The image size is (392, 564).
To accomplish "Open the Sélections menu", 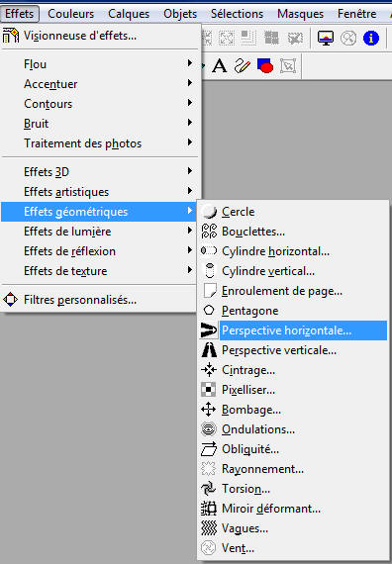I will (x=237, y=14).
